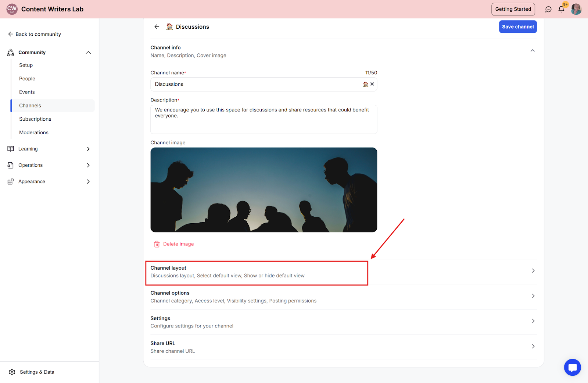Click the emoji picker in Channel name field
Screen dimensions: 588x383
click(x=365, y=84)
